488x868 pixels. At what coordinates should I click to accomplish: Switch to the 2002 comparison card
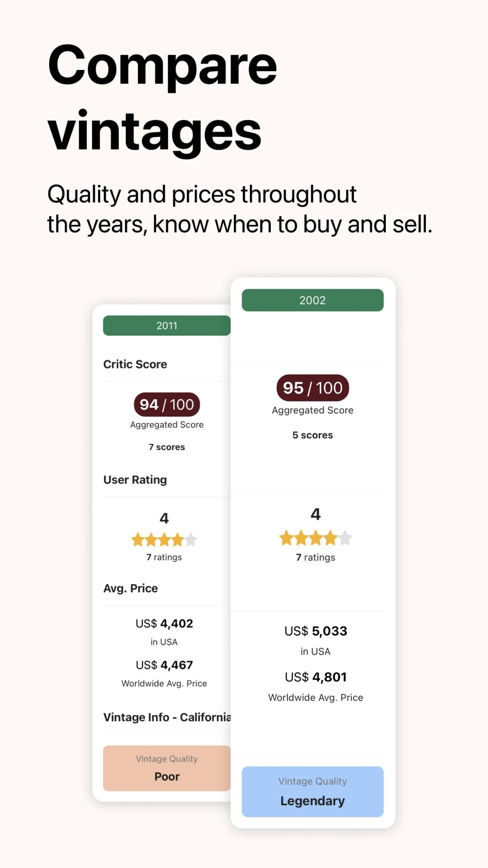pos(312,551)
